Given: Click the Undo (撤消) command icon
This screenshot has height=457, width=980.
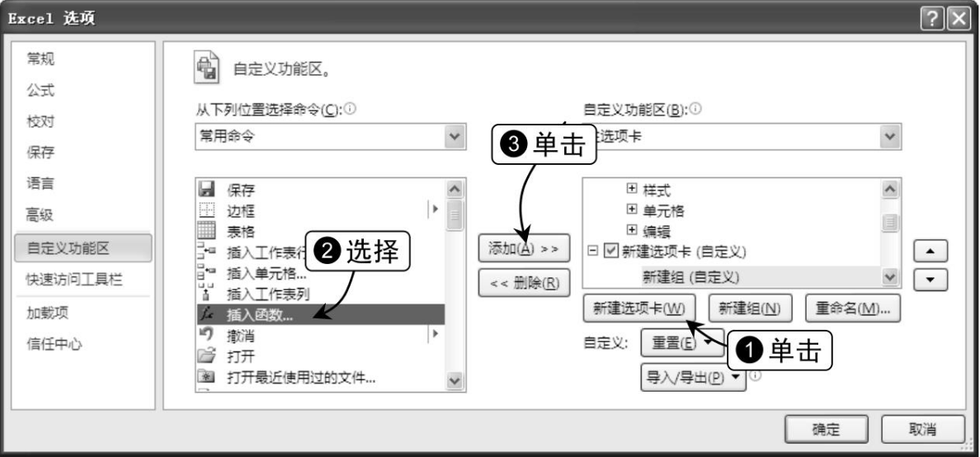Looking at the screenshot, I should (206, 336).
